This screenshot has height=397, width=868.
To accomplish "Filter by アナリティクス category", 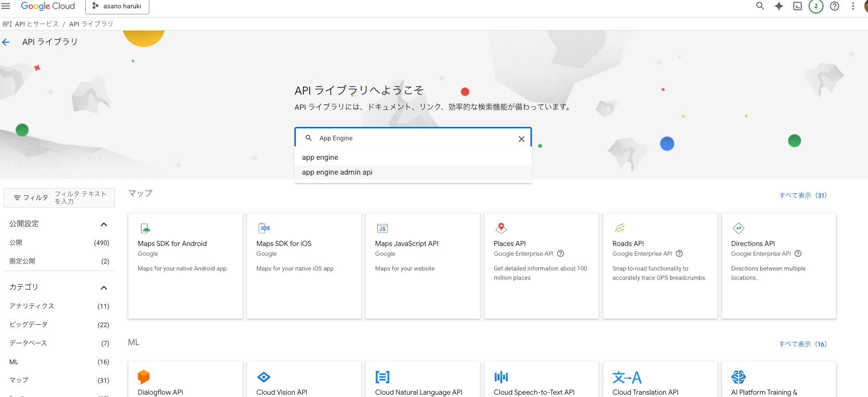I will [x=59, y=306].
